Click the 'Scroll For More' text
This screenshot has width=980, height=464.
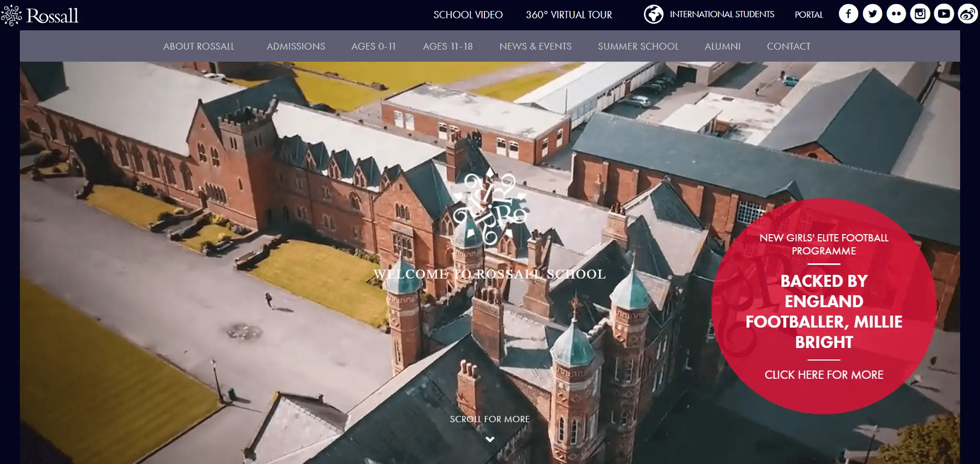490,419
